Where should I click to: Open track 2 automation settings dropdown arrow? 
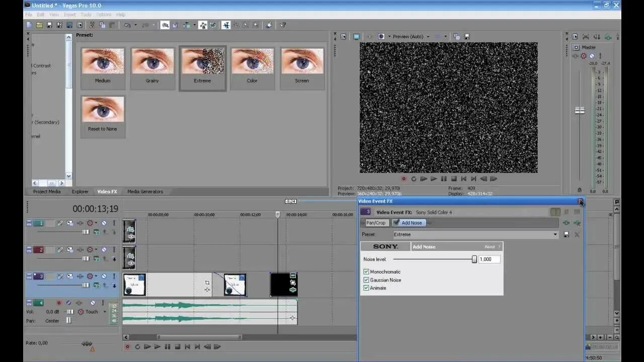[96, 249]
